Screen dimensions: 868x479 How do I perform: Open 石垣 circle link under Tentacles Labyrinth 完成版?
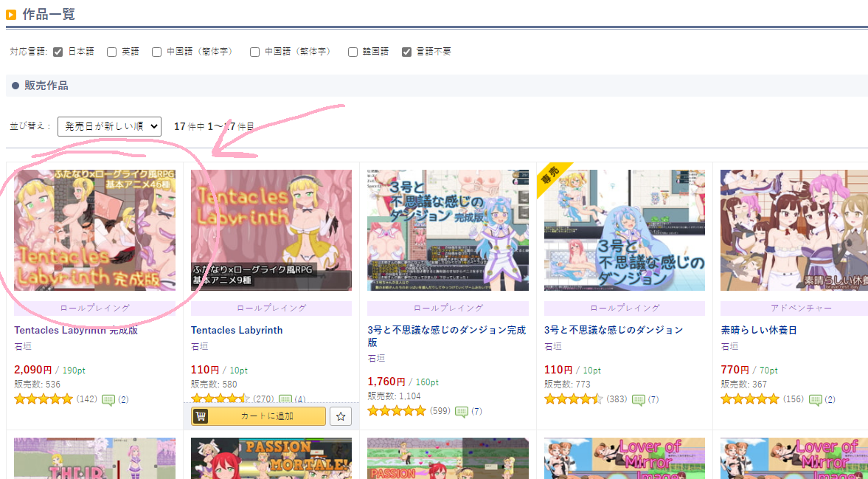click(x=23, y=346)
